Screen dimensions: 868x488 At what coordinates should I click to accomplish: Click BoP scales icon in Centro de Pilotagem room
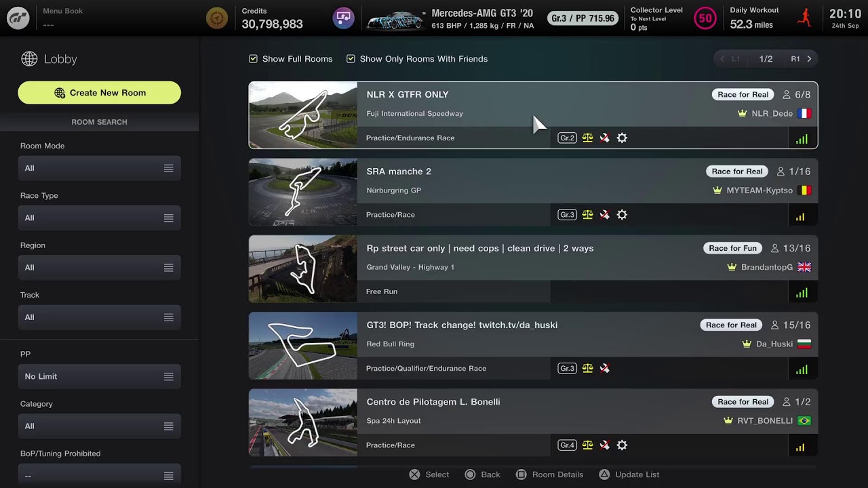click(587, 445)
